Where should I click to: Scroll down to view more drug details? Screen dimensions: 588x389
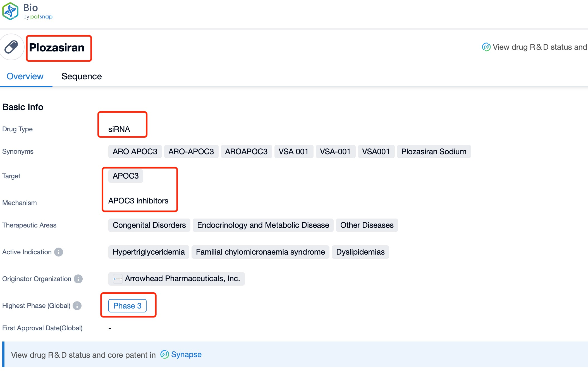294,194
